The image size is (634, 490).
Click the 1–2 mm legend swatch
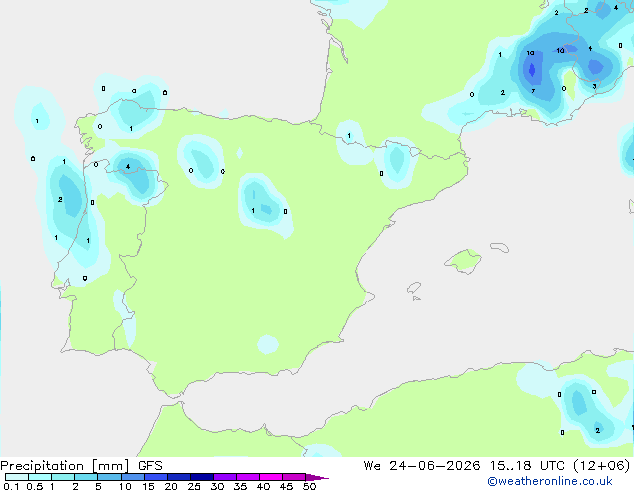(63, 477)
